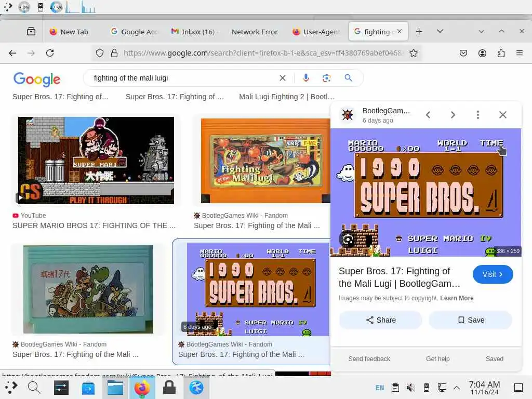Open Firefox tracking protection shield

tap(99, 53)
